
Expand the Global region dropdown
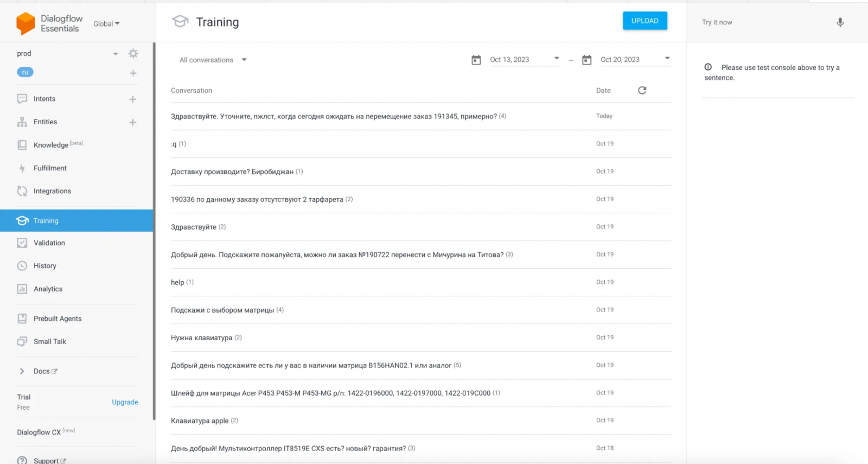pyautogui.click(x=106, y=24)
